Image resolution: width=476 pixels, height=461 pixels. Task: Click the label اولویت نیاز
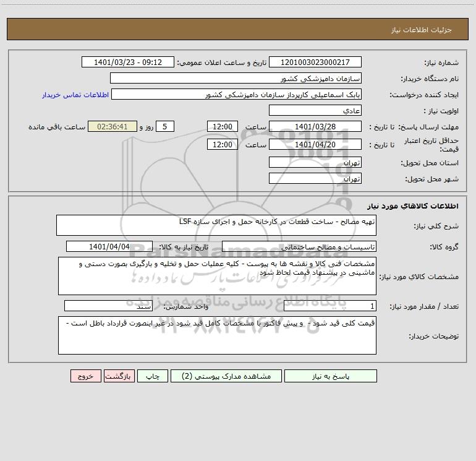click(x=441, y=111)
